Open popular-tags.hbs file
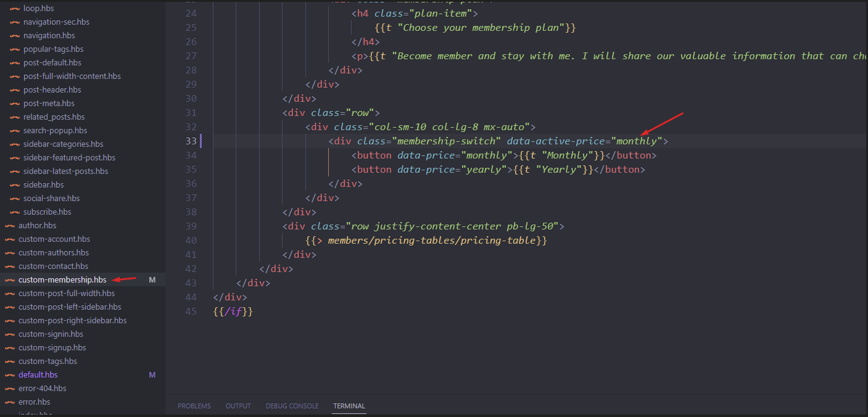Screen dimensions: 868x417 pos(54,49)
